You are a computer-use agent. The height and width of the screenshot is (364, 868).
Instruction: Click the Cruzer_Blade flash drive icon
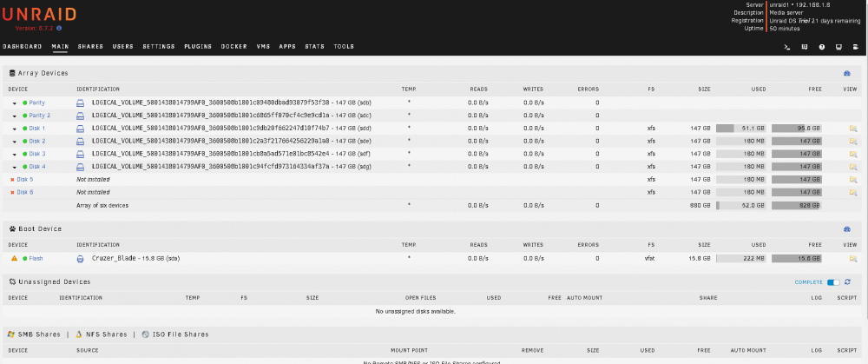[80, 259]
